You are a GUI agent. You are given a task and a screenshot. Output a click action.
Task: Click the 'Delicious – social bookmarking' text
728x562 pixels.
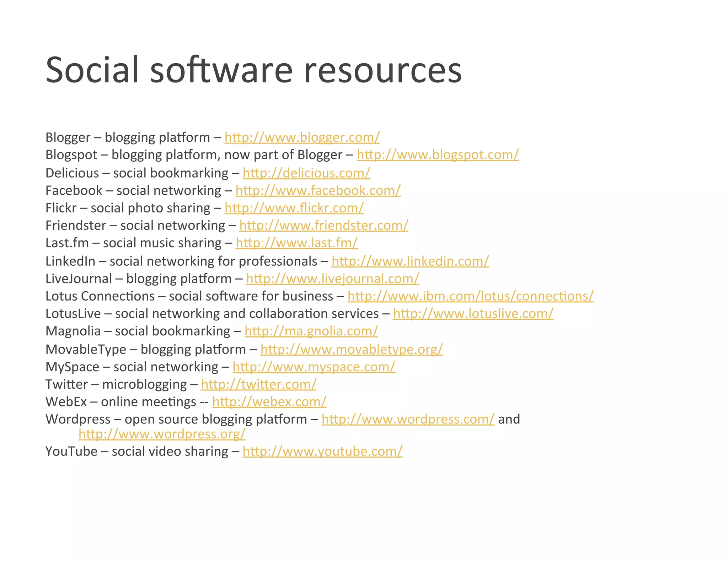pos(137,173)
